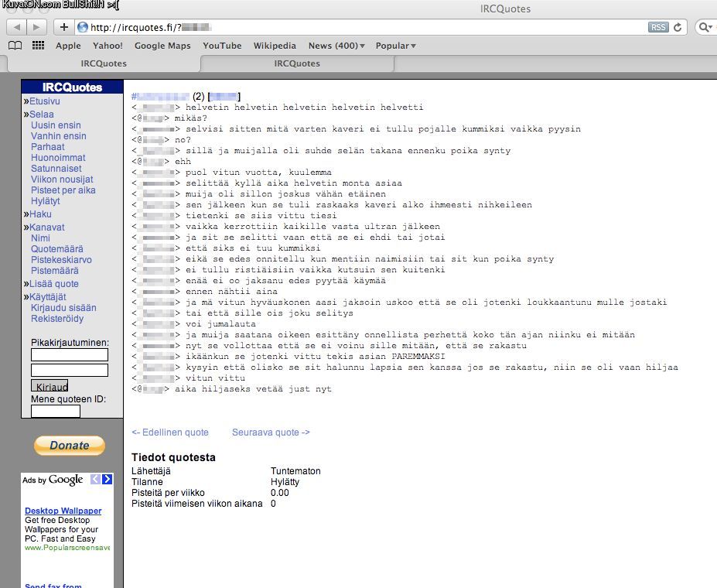
Task: Click the Desktop Wallpaper ad link
Action: click(63, 511)
